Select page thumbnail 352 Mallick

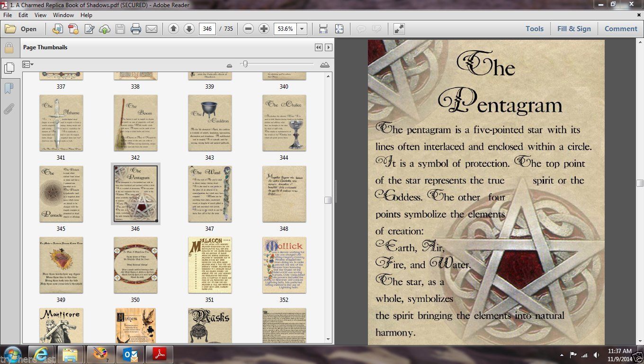tap(284, 265)
